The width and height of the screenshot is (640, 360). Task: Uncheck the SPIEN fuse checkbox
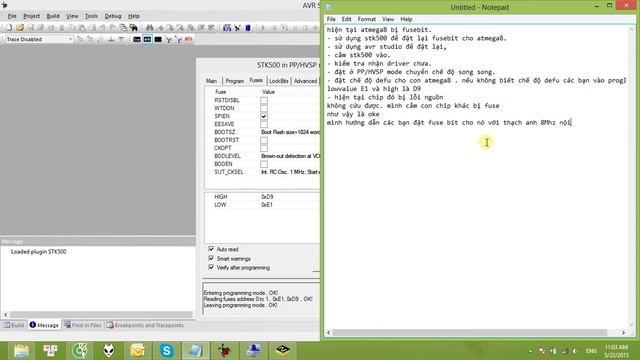point(264,116)
